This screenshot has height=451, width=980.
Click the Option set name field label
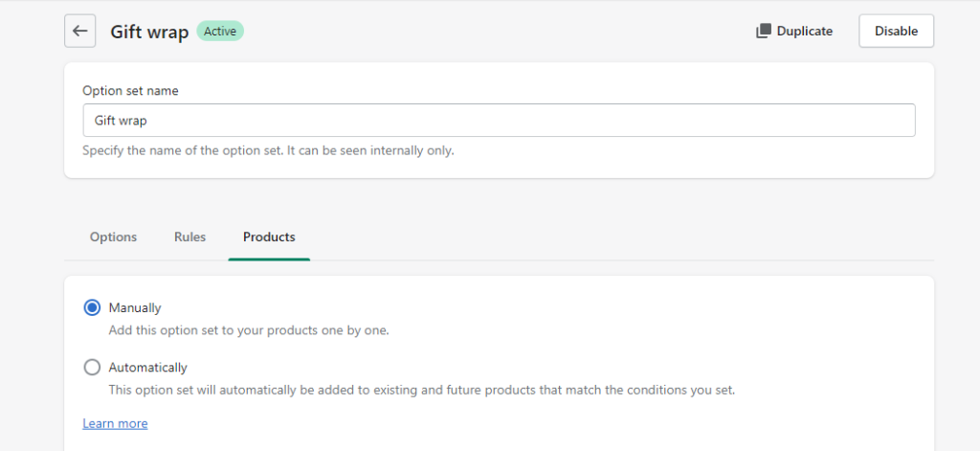point(130,91)
